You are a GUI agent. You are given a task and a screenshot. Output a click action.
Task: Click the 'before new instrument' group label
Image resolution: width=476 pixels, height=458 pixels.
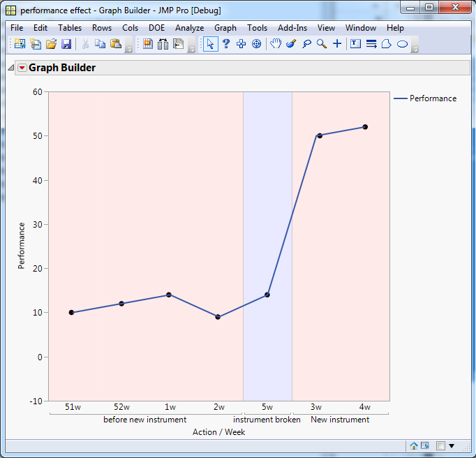point(144,420)
